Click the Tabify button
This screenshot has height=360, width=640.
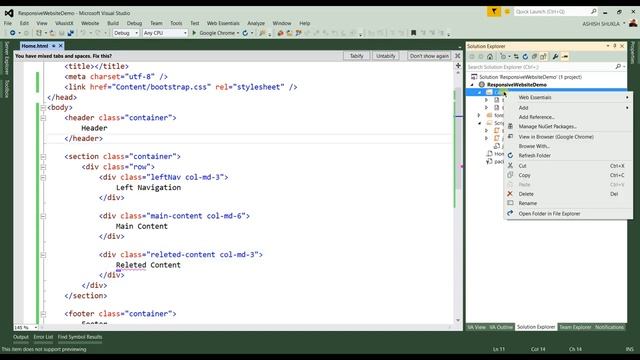pyautogui.click(x=356, y=56)
